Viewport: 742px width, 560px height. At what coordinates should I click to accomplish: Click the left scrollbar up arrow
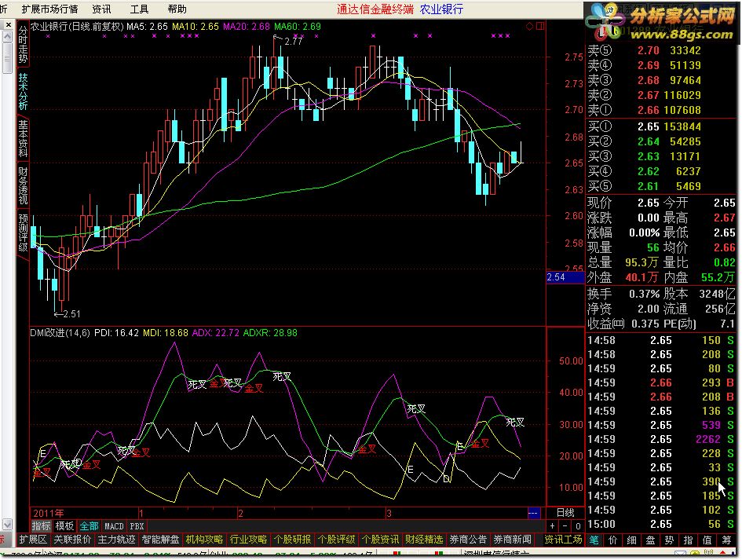[7, 36]
